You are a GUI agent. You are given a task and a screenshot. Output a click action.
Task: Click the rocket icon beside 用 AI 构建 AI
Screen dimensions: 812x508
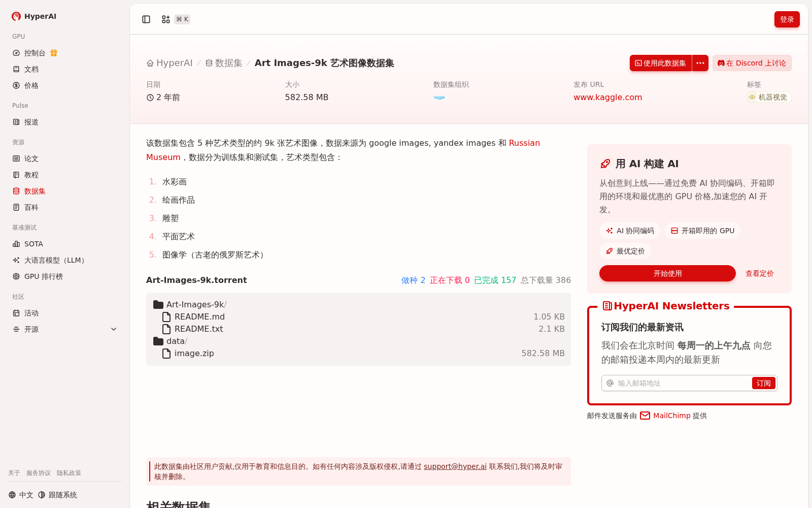[605, 164]
